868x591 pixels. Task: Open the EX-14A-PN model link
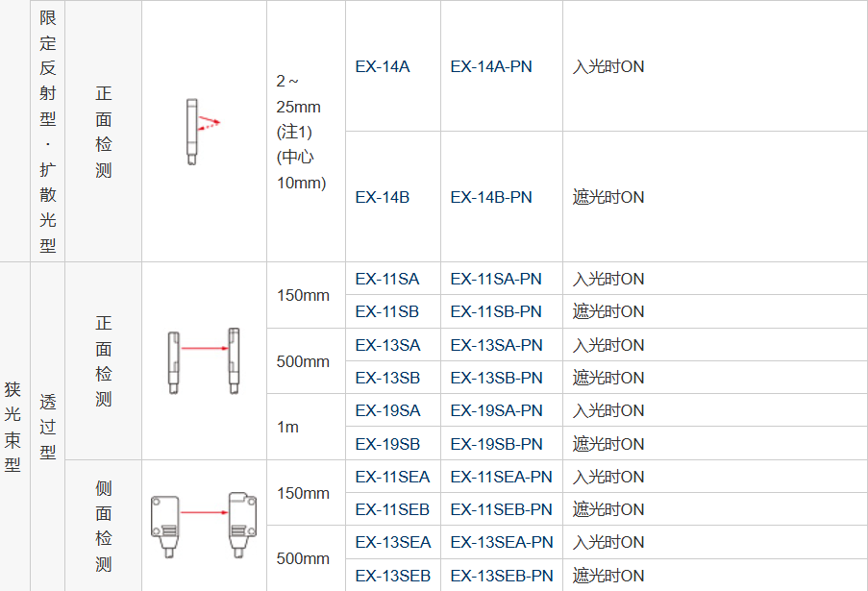point(491,66)
